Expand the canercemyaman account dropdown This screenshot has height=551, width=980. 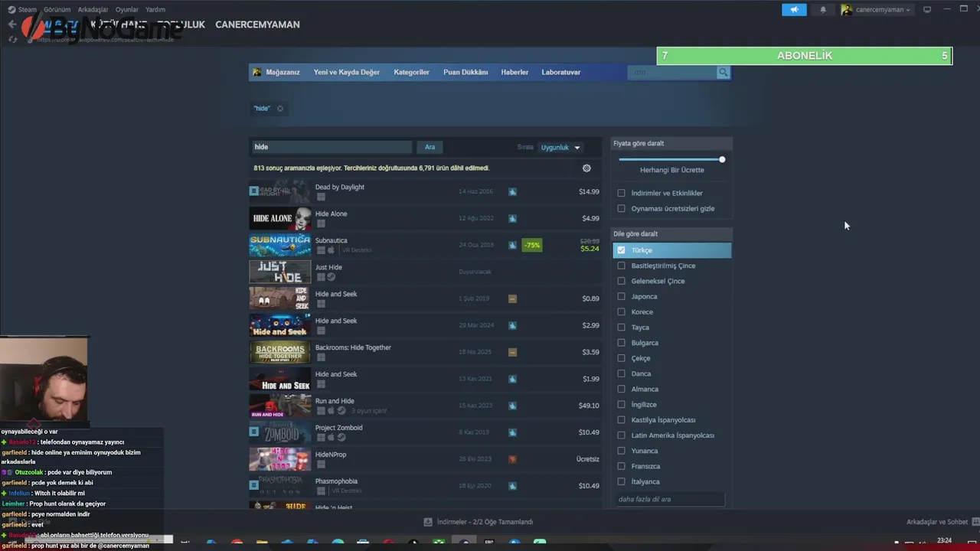[877, 10]
